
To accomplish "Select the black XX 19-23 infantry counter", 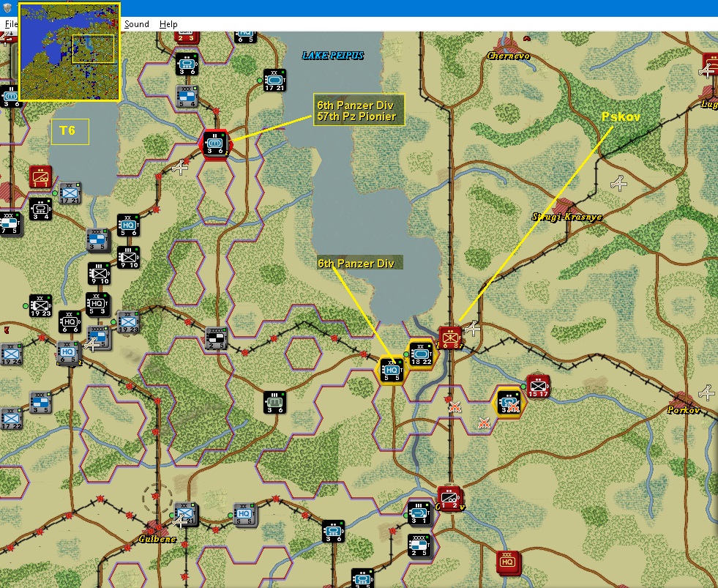I will (x=41, y=305).
